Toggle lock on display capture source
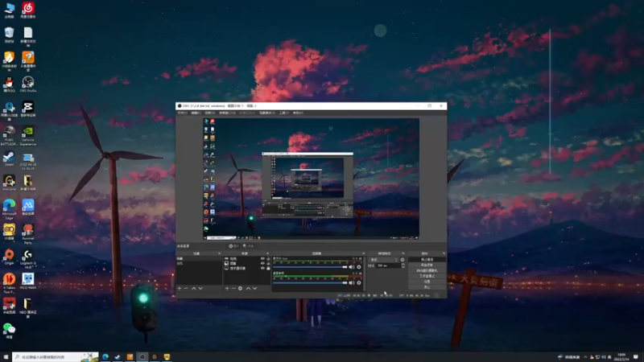This screenshot has height=362, width=644. [x=269, y=268]
